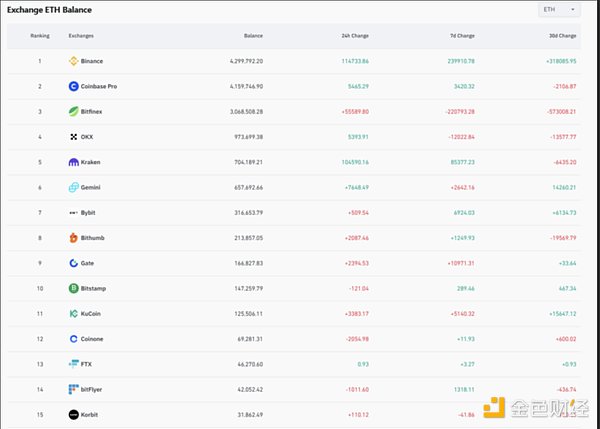The width and height of the screenshot is (600, 429).
Task: Click the KuCoin logo icon
Action: pos(73,313)
